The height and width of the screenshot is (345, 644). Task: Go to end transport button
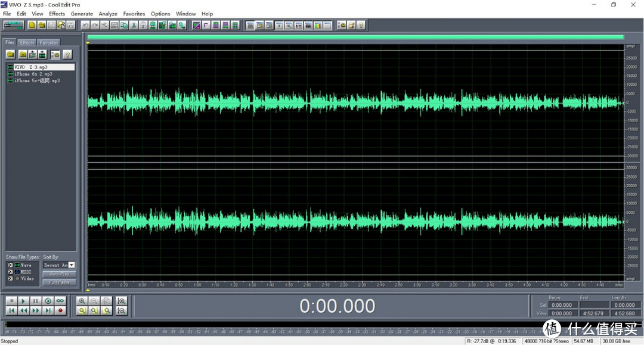48,310
